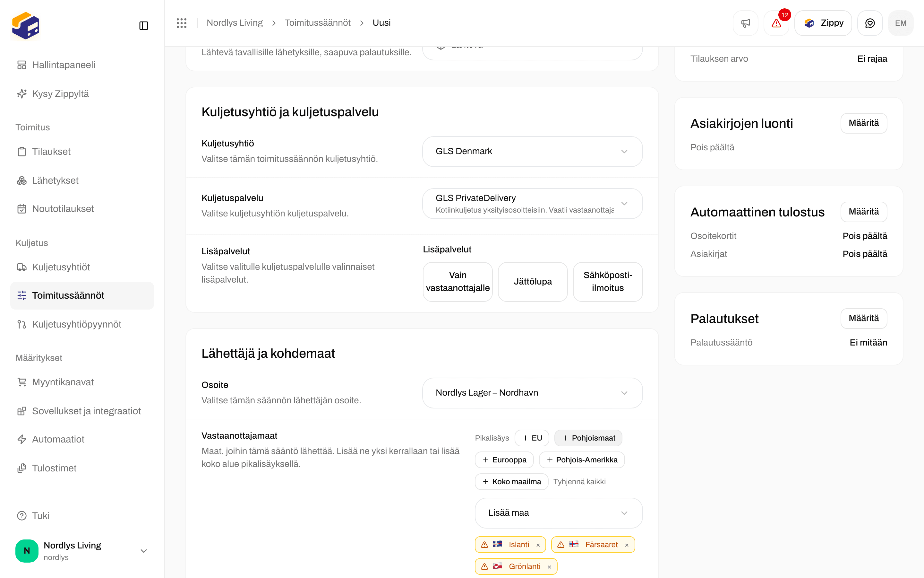Quick-add Pohjois-Amerikka countries
Image resolution: width=924 pixels, height=578 pixels.
tap(581, 460)
